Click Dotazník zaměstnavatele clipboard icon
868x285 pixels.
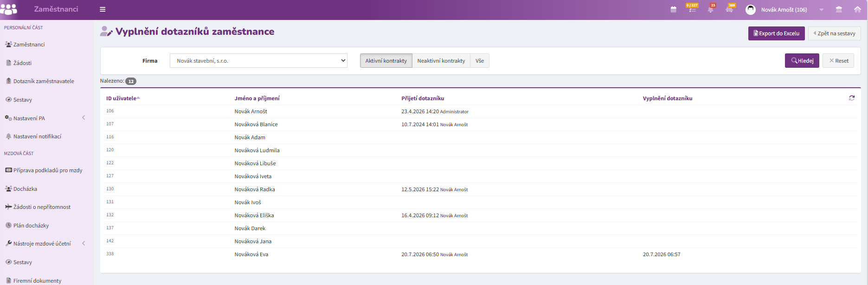(x=8, y=81)
